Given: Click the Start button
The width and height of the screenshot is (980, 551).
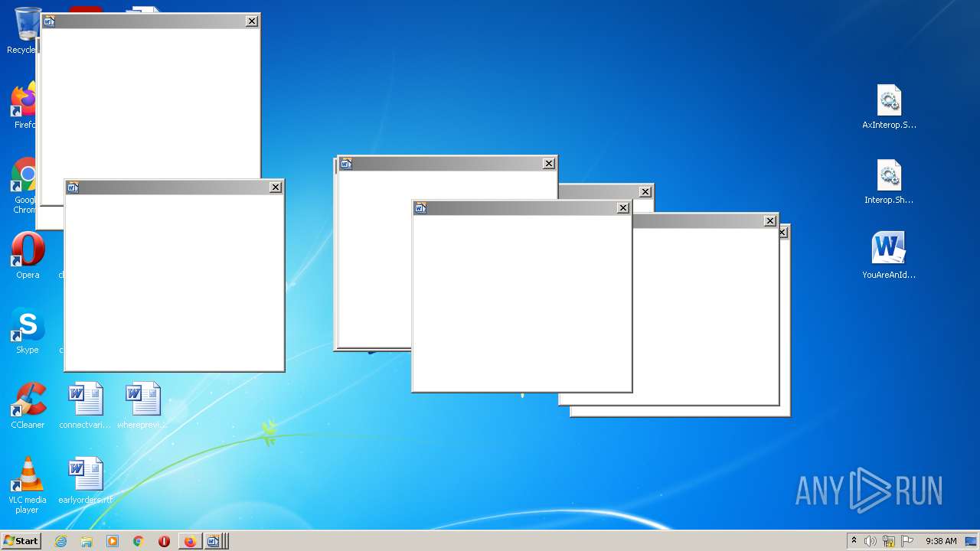Looking at the screenshot, I should point(21,541).
